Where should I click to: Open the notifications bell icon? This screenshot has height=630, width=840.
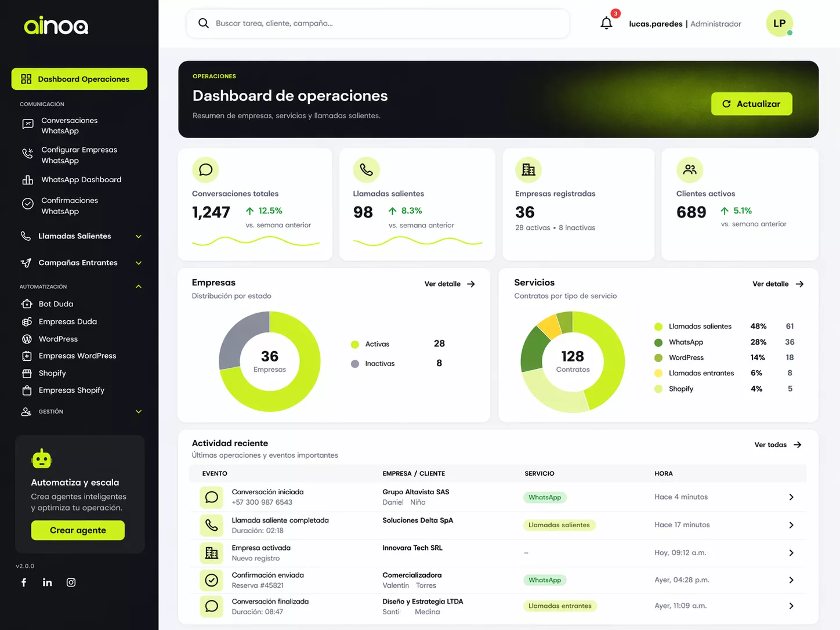pos(606,23)
